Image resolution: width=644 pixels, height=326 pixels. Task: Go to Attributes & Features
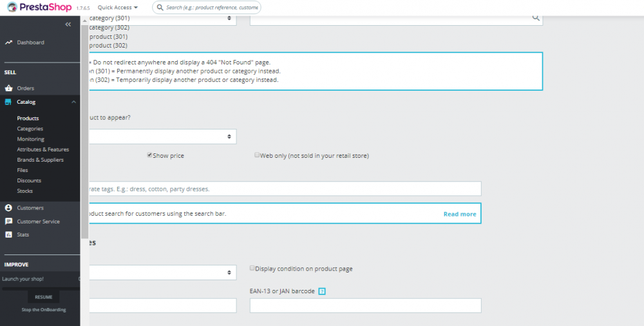43,149
